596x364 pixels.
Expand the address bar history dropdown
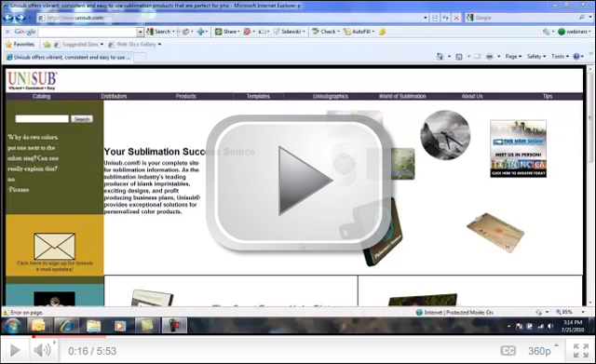pyautogui.click(x=426, y=18)
